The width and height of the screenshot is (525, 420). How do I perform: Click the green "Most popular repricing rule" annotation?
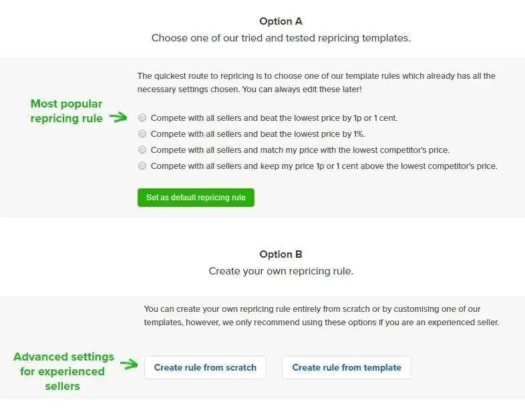[66, 111]
